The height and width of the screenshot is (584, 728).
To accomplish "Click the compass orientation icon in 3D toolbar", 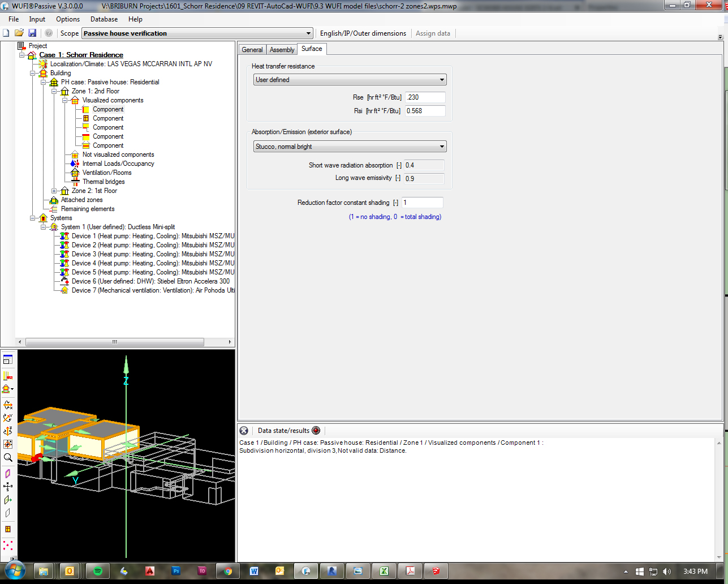I will click(8, 486).
